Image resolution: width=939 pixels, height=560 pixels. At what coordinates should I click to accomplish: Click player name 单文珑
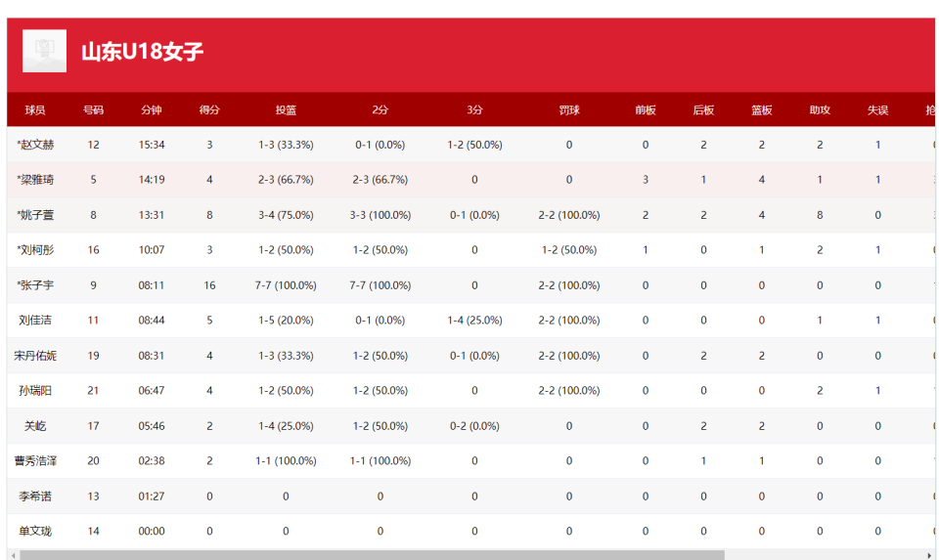point(35,532)
